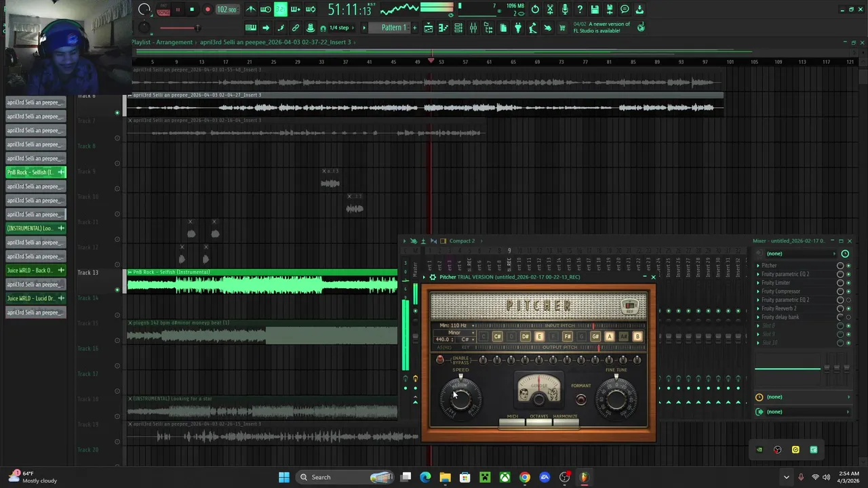Open the content shopping cart icon
Image resolution: width=868 pixels, height=488 pixels.
(562, 28)
